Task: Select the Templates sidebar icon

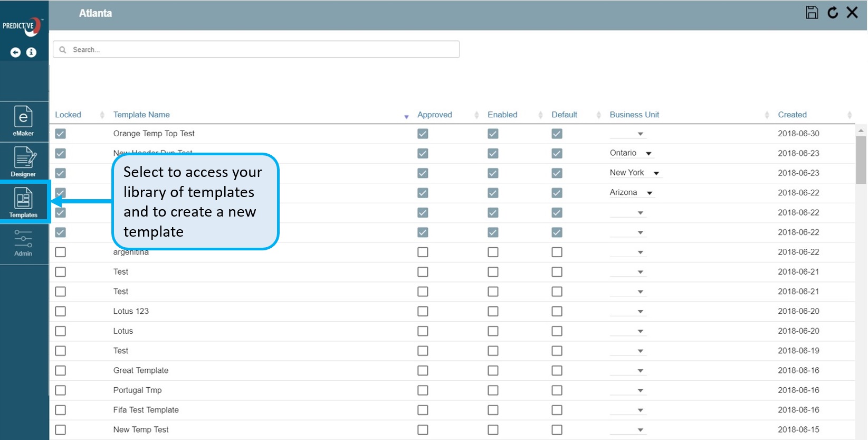Action: (x=23, y=202)
